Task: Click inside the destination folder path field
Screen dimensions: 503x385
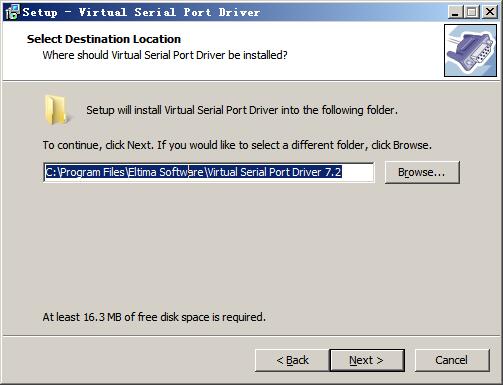Action: (x=209, y=172)
